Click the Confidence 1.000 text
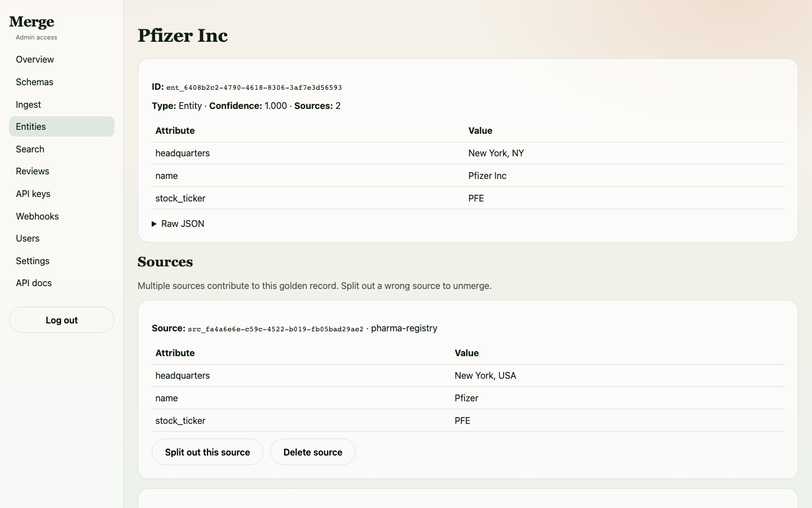The height and width of the screenshot is (508, 812). tap(248, 106)
